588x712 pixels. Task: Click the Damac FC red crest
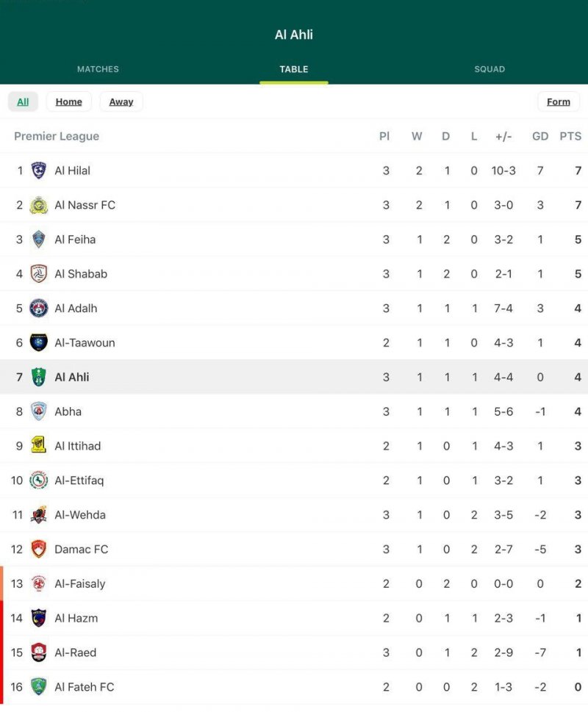[38, 549]
